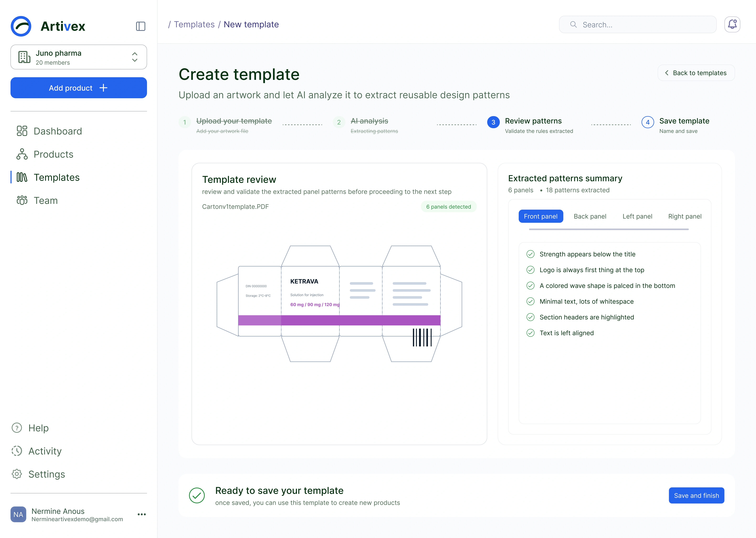The height and width of the screenshot is (538, 756).
Task: Switch to the Back panel tab
Action: (590, 216)
